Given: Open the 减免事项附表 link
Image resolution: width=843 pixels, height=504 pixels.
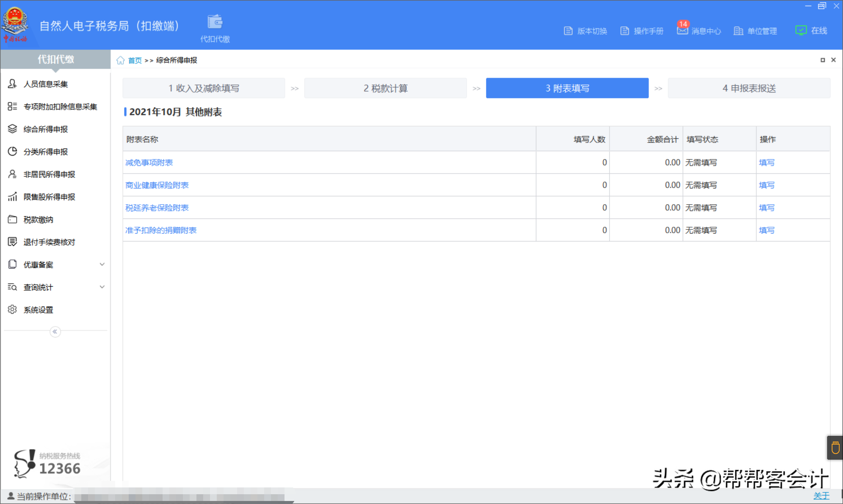Looking at the screenshot, I should coord(149,162).
